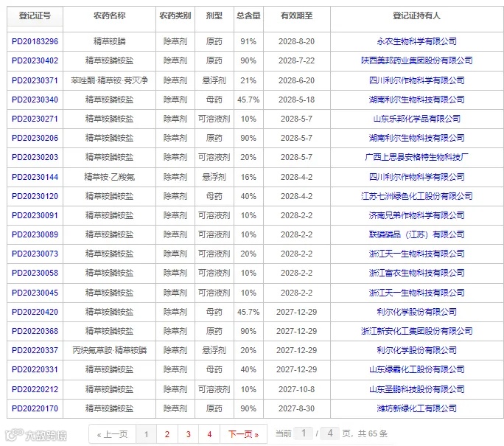Select expiry date 2028-6-20
Screen dimensions: 504x446
pos(296,80)
